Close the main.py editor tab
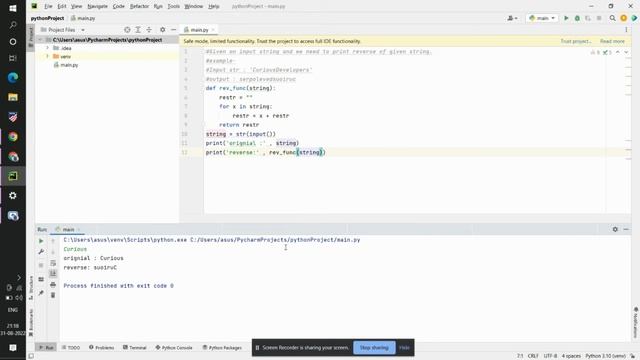The height and width of the screenshot is (360, 640). 213,30
